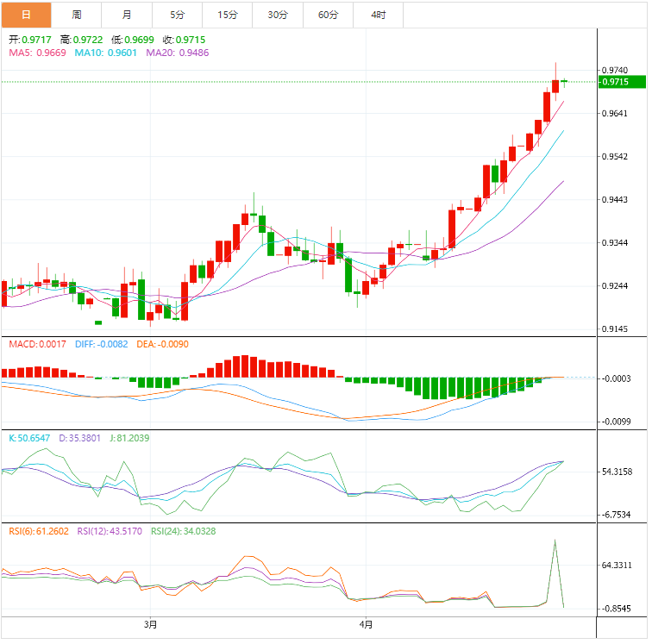Screen dimensions: 652x644
Task: Click the 4月 date axis marker
Action: 367,623
